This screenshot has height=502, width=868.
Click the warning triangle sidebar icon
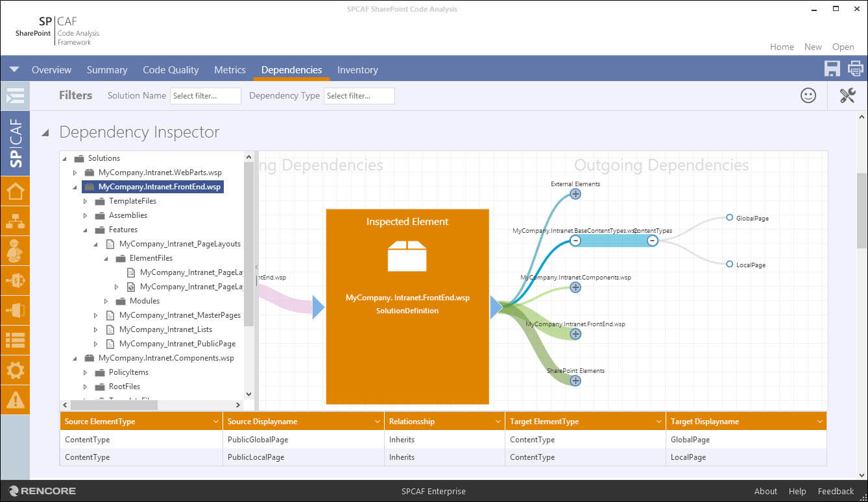(15, 400)
